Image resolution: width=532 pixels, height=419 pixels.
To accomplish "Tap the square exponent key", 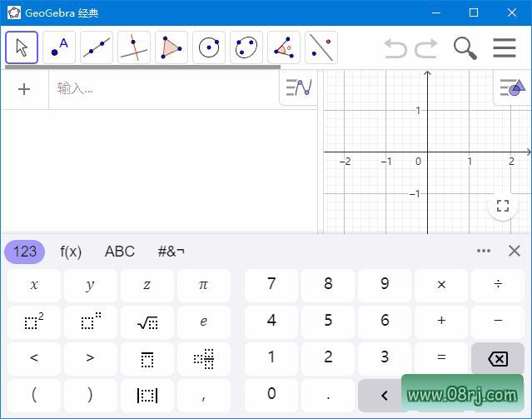I will 34,322.
